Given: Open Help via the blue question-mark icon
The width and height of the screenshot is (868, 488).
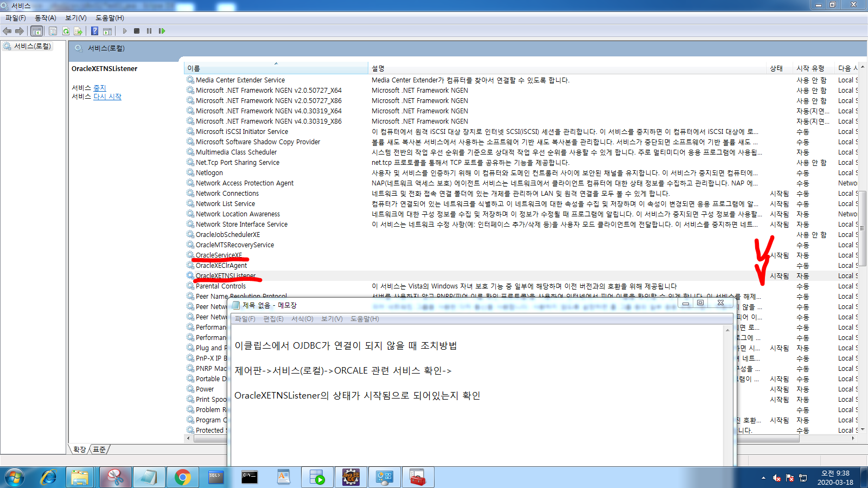Looking at the screenshot, I should coord(94,31).
